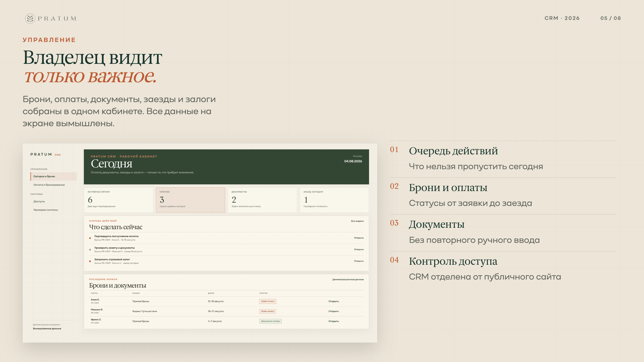
Task: Click the '18–21 августа' dates cell
Action: (x=216, y=311)
